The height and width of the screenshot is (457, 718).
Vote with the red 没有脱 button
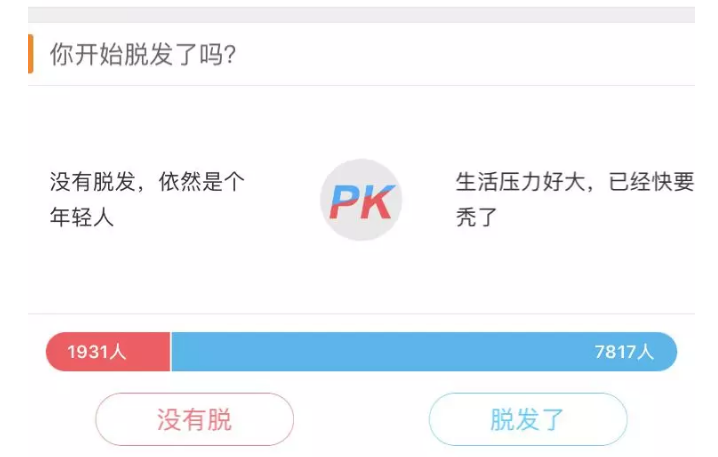[x=194, y=419]
